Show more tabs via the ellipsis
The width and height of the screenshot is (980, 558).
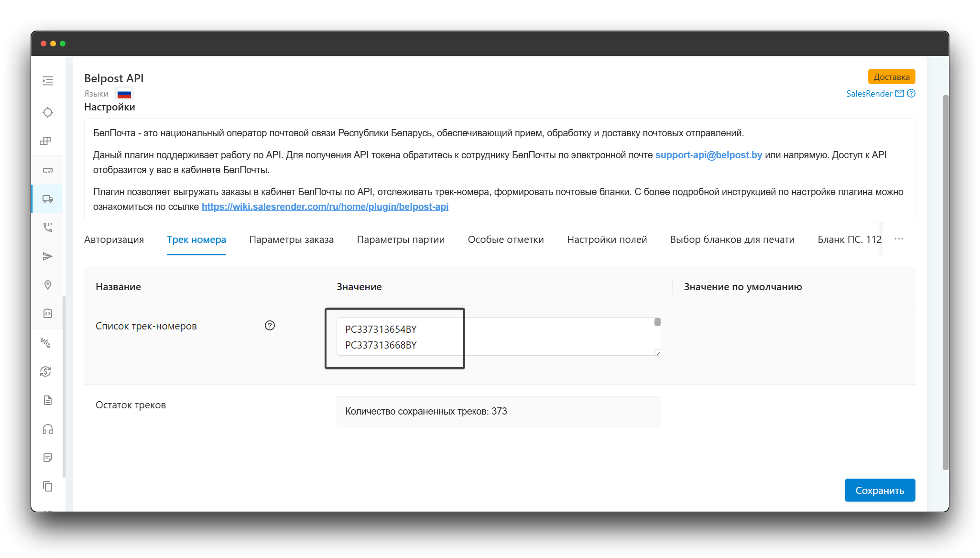(x=899, y=239)
